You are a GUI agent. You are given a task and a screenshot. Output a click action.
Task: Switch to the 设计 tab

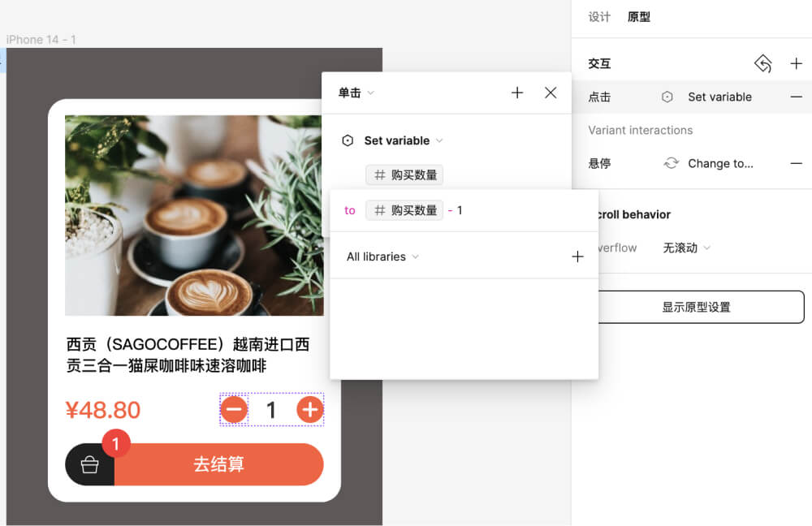tap(599, 17)
